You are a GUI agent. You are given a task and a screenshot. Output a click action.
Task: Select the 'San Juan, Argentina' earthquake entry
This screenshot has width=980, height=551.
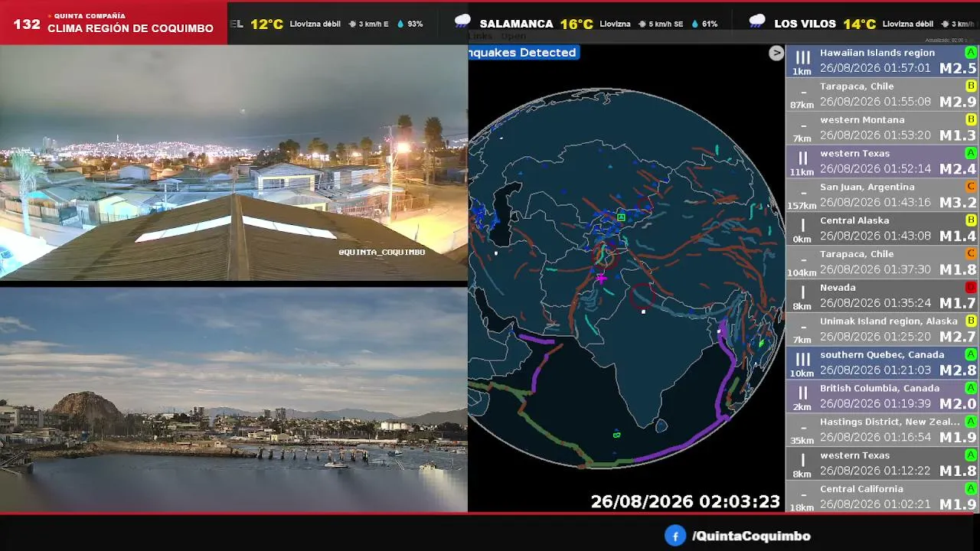click(883, 195)
